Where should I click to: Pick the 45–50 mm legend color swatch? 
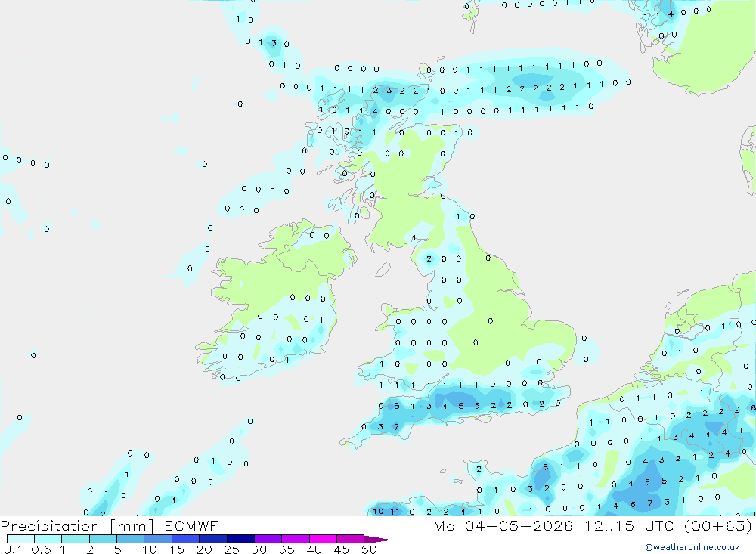coord(350,539)
